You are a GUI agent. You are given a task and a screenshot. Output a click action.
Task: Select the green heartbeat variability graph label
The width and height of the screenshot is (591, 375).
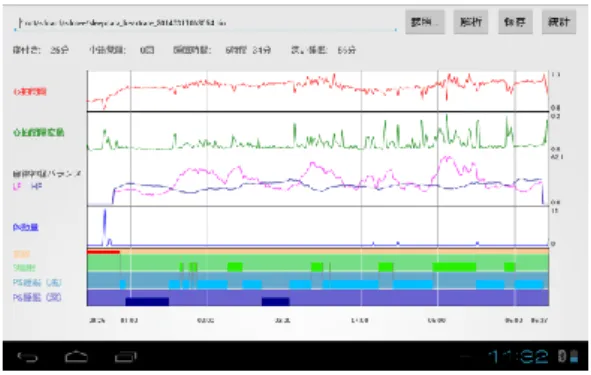38,132
